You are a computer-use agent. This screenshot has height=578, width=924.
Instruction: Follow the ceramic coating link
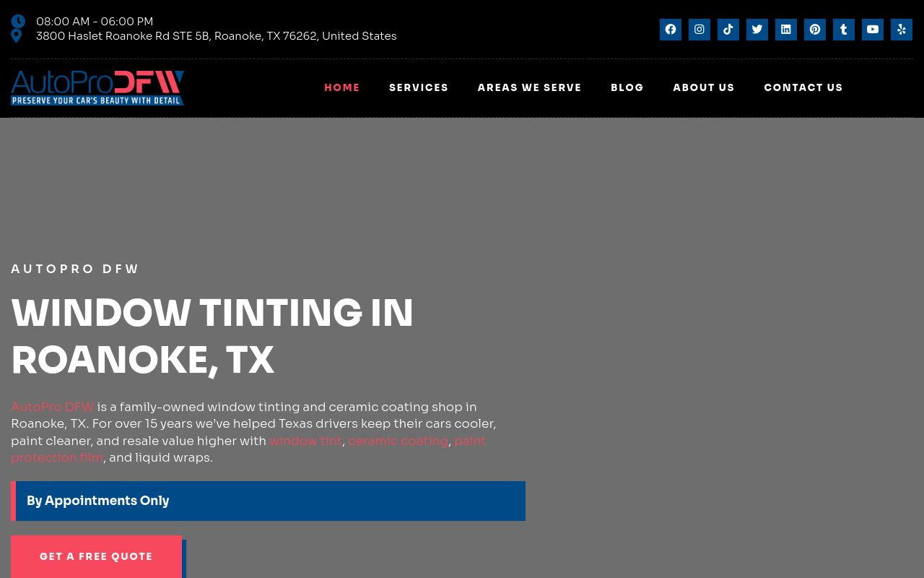[398, 441]
